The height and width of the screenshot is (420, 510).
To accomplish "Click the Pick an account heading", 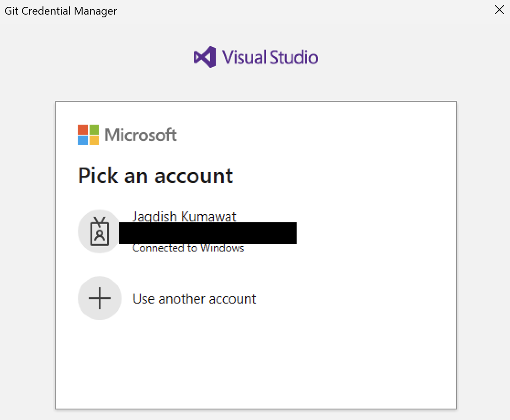I will pyautogui.click(x=155, y=175).
